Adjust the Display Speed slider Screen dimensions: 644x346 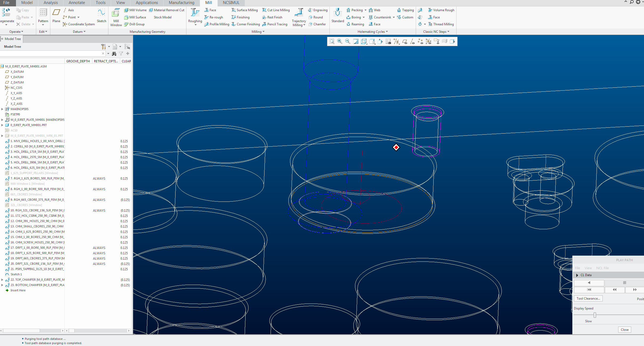595,315
